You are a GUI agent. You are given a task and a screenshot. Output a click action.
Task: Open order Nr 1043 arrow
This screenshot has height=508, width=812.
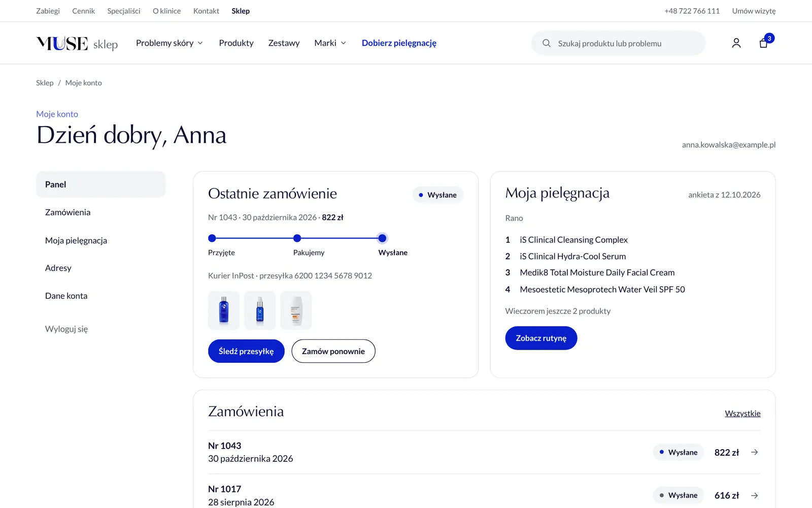[x=755, y=452]
